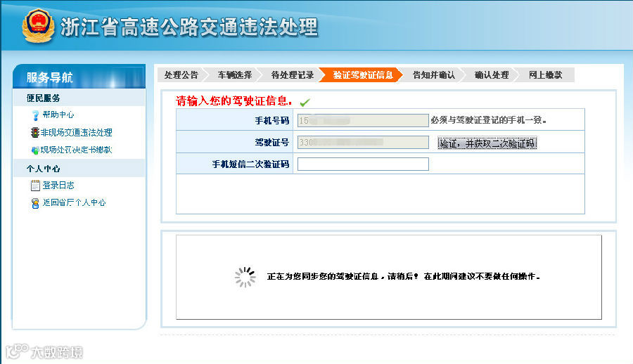Viewport: 633px width, 364px height.
Task: Select the 验证驾驶证信息 step tab
Action: click(x=362, y=75)
